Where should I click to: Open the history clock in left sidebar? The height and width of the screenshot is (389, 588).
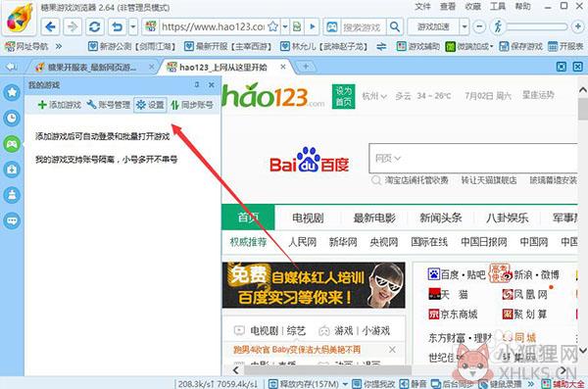(x=12, y=119)
